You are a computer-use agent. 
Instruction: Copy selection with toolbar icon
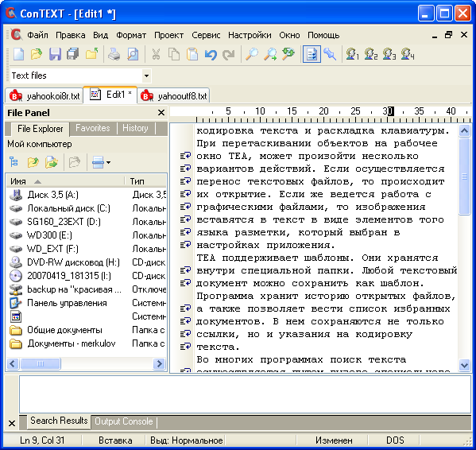coord(174,54)
